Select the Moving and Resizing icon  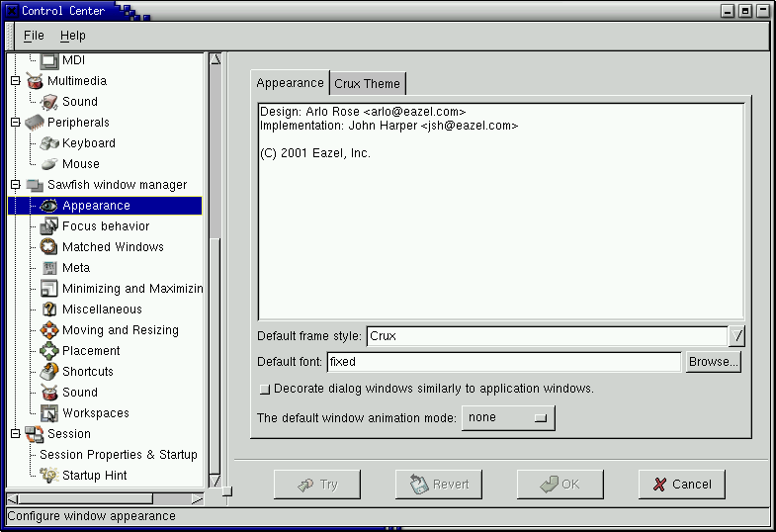[48, 330]
